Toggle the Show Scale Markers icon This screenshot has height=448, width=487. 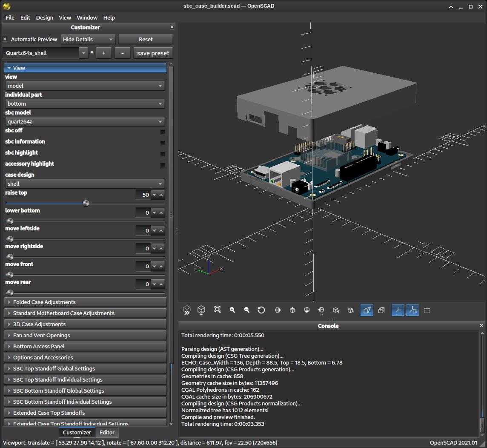click(412, 310)
